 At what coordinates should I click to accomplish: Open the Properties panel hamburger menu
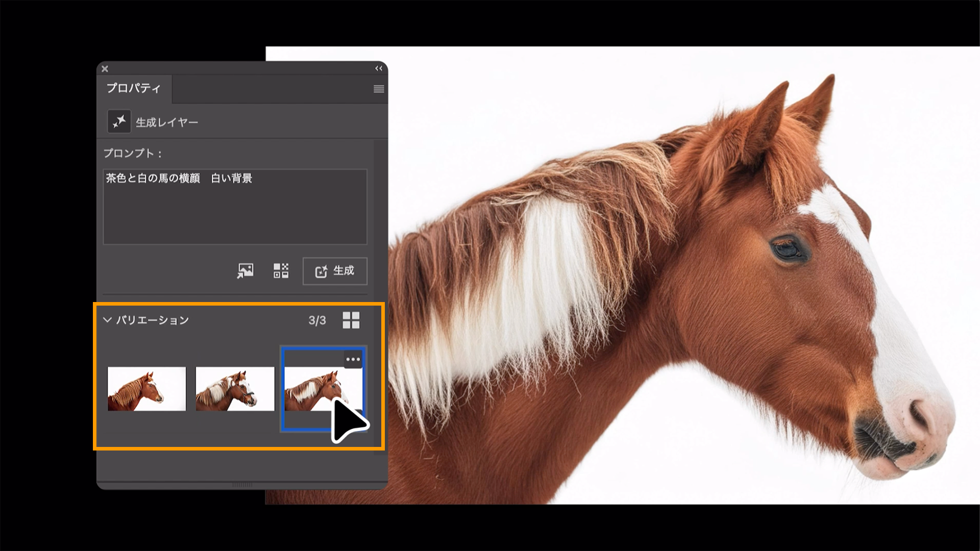[379, 89]
